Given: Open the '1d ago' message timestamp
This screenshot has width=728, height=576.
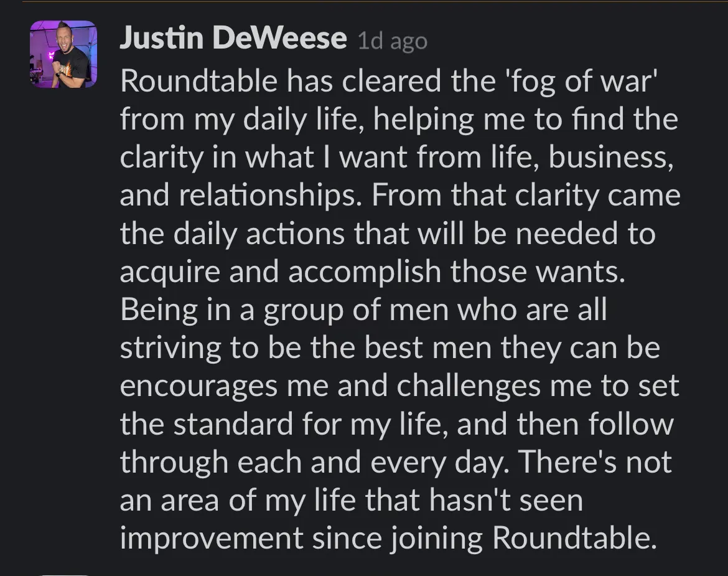Looking at the screenshot, I should pos(393,41).
